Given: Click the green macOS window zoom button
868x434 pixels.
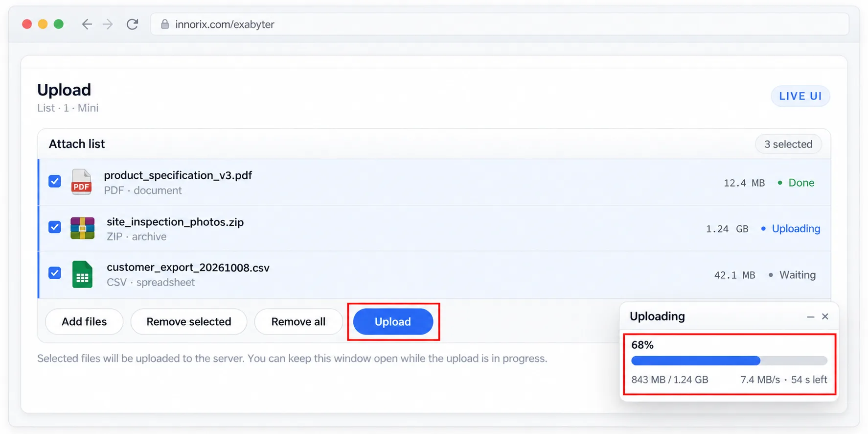Looking at the screenshot, I should pos(59,24).
